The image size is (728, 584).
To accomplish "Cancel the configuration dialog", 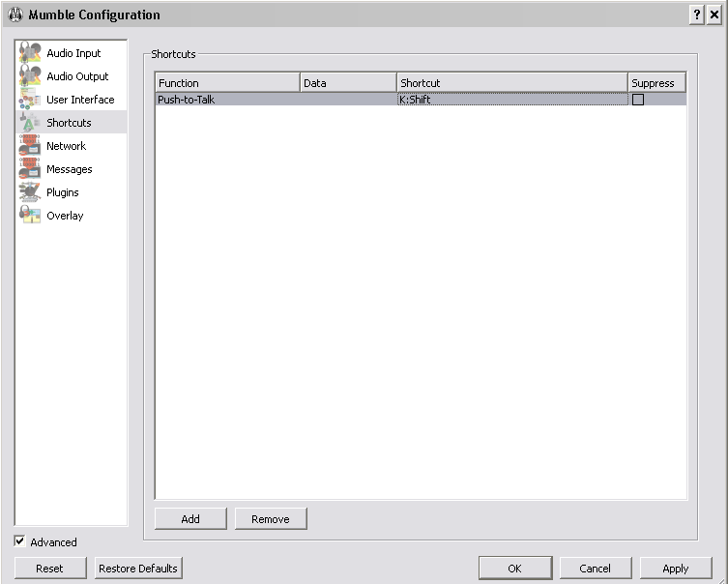I will pyautogui.click(x=596, y=569).
